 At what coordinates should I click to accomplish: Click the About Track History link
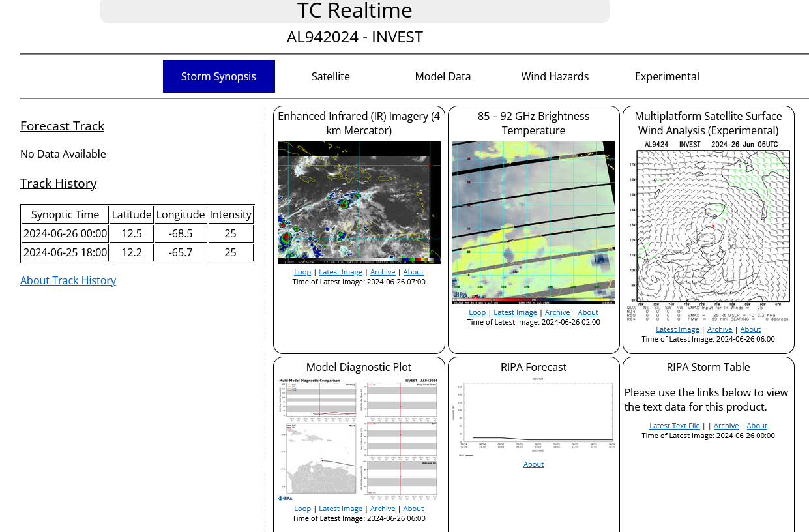tap(68, 280)
